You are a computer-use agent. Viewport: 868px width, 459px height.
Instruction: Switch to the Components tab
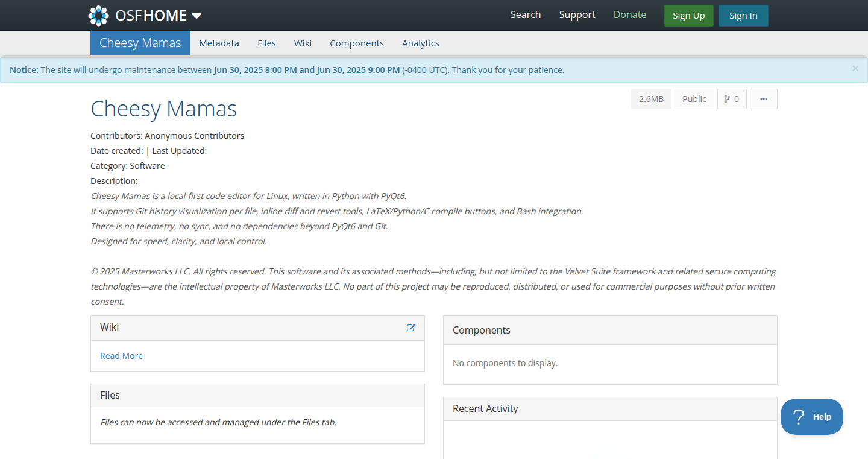pyautogui.click(x=357, y=43)
